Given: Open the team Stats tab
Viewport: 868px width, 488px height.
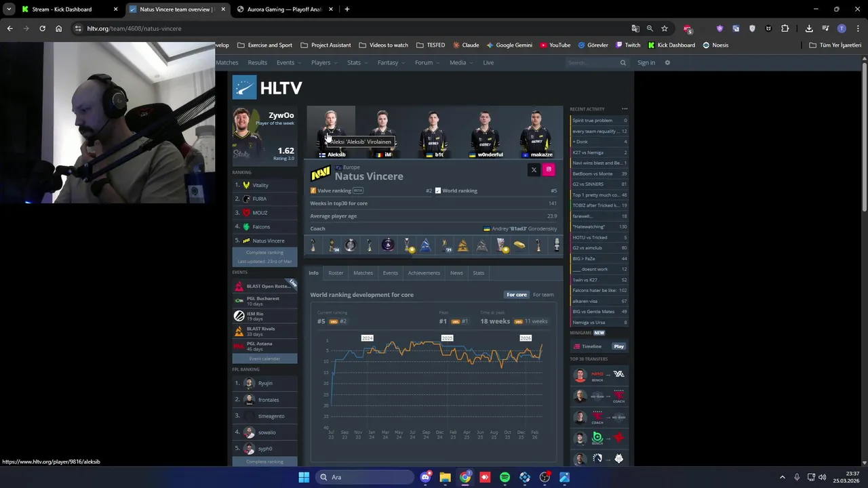Looking at the screenshot, I should (x=478, y=272).
